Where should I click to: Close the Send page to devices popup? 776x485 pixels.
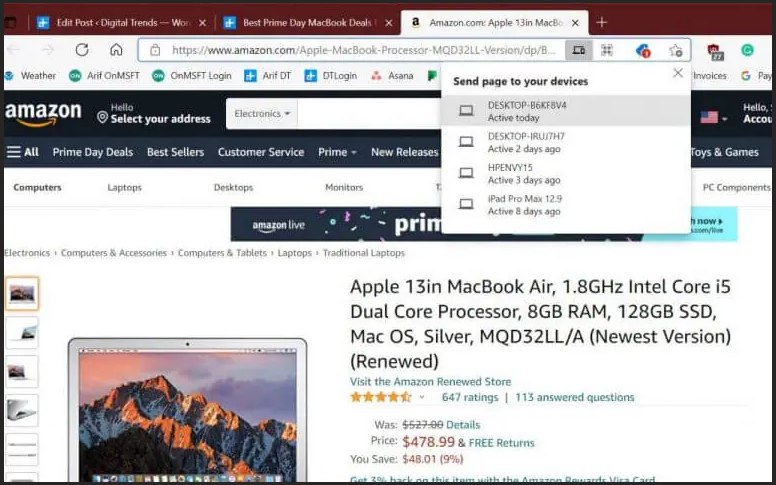(678, 73)
